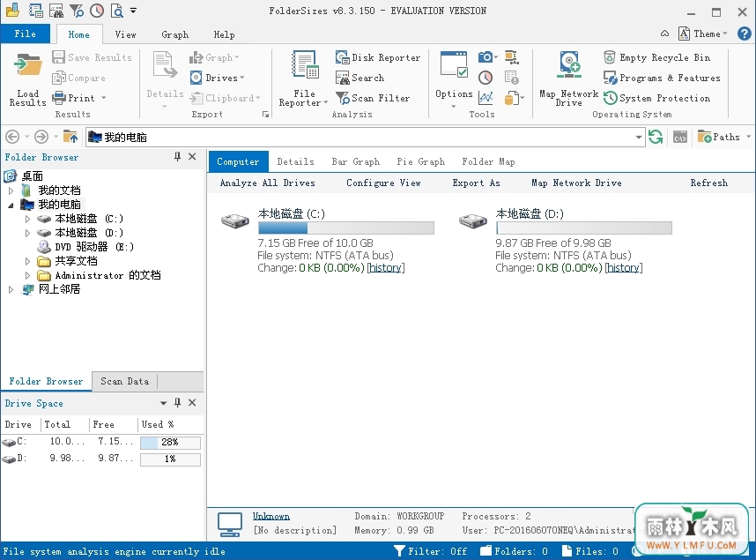Click the camera snapshot icon in Tools
756x560 pixels.
pyautogui.click(x=485, y=57)
